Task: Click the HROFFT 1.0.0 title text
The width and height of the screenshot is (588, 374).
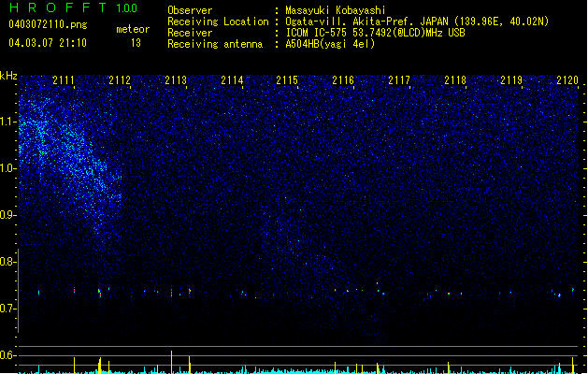Action: click(x=73, y=7)
